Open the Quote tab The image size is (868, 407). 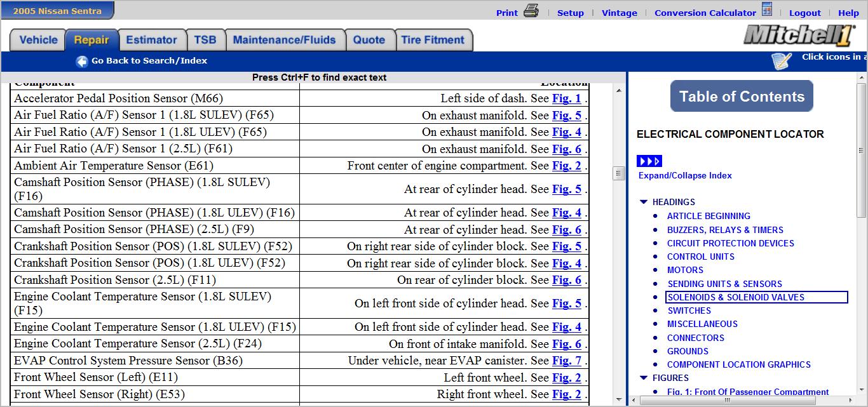tap(369, 40)
